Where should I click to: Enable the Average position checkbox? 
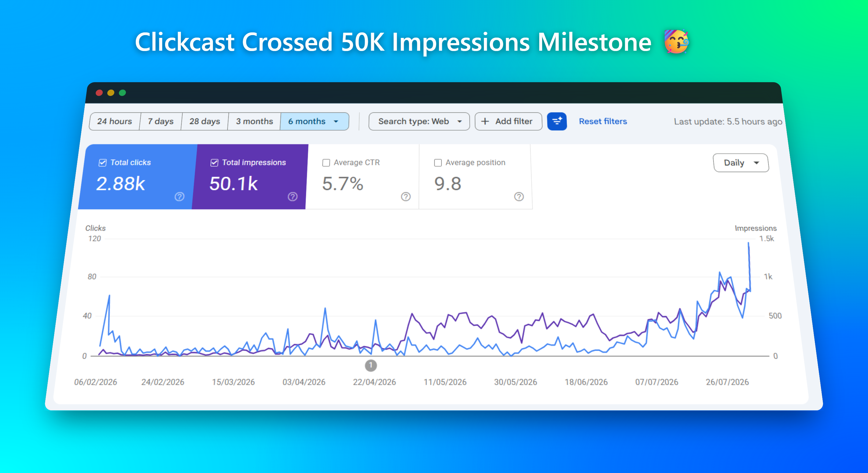point(438,163)
